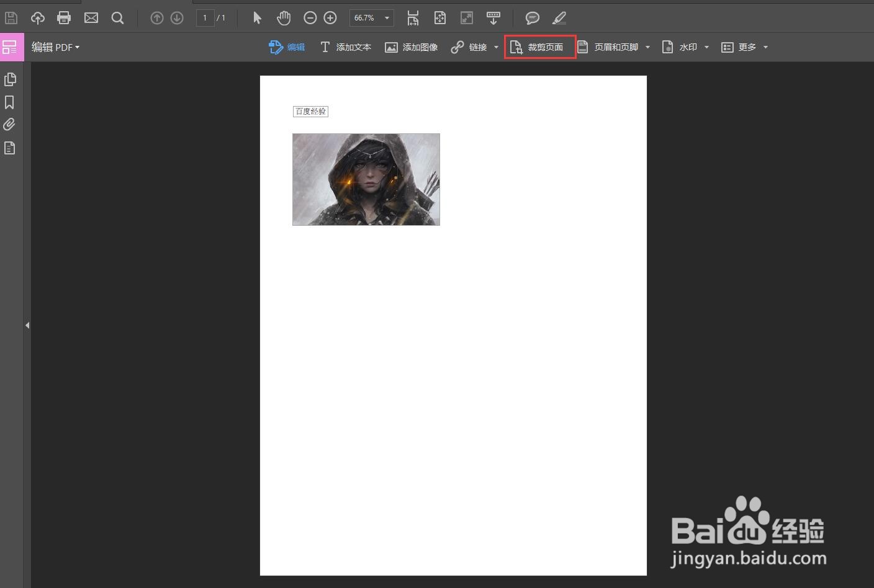
Task: Click the Save file icon
Action: click(11, 18)
